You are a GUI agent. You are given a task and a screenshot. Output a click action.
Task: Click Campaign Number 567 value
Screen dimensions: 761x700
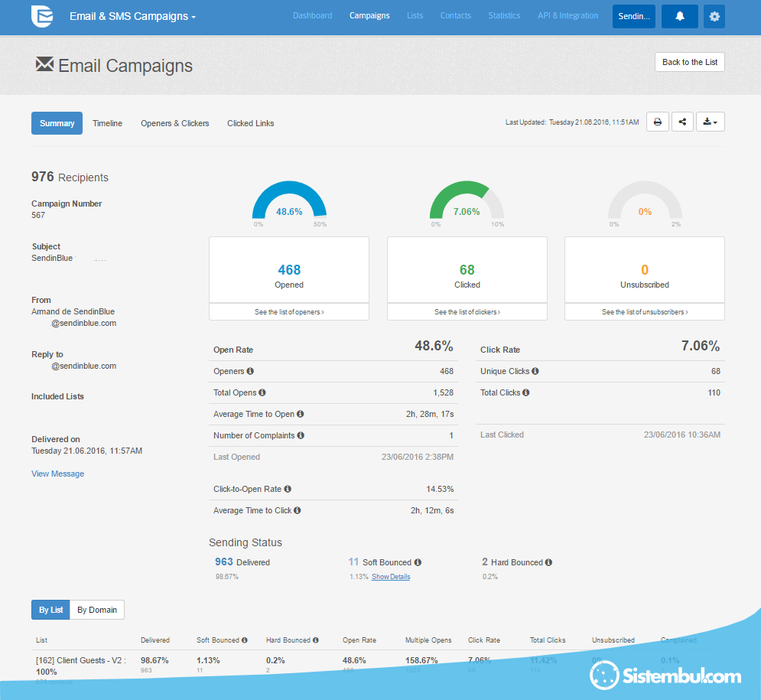click(x=38, y=215)
